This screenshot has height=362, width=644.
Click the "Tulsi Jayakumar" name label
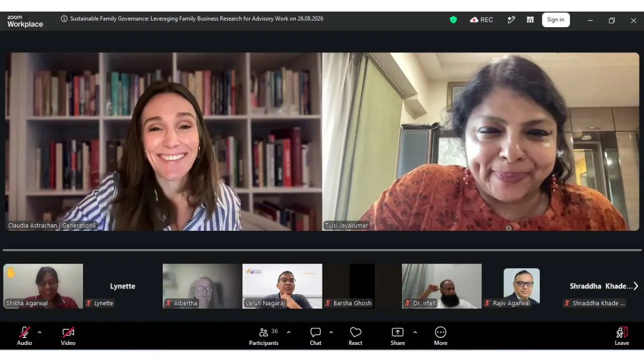[x=346, y=226]
